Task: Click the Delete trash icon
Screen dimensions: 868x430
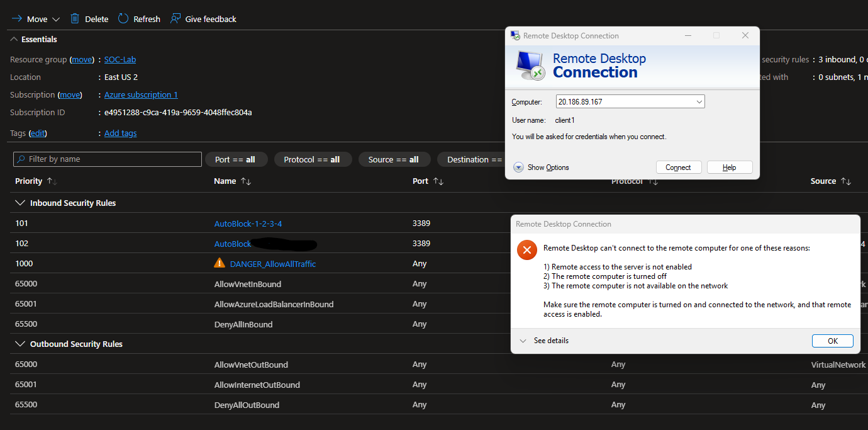Action: [75, 19]
